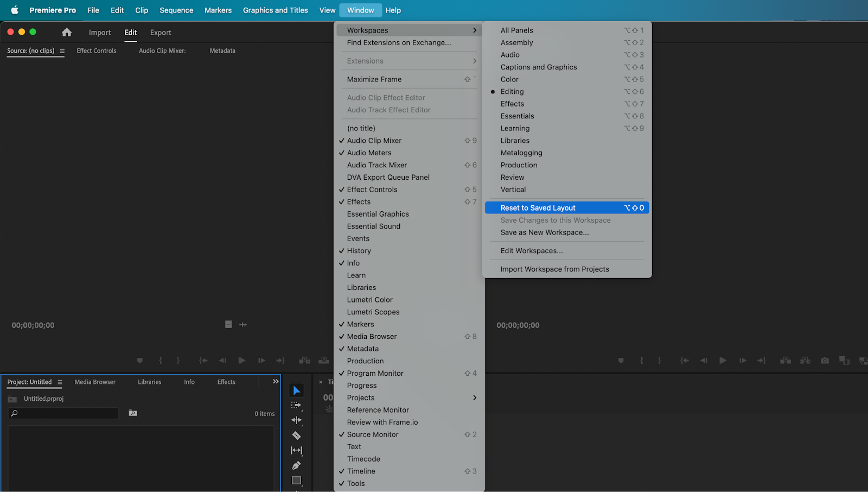Toggle Markers panel in Window menu
Screen dimensions: 868x492
pos(410,324)
